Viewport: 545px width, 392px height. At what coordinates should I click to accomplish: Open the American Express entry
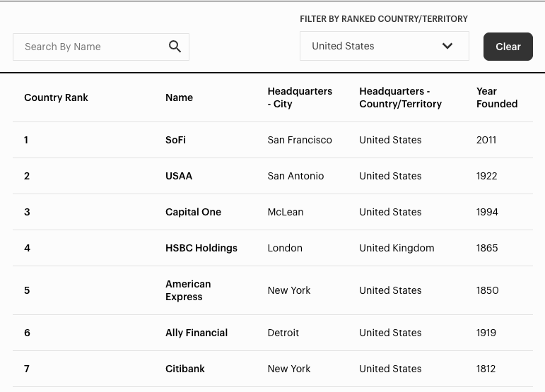(x=188, y=290)
